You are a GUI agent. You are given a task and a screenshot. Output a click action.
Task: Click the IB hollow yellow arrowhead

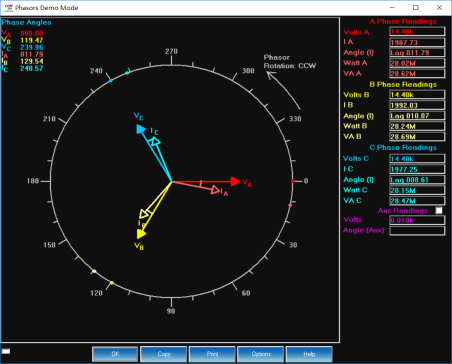pyautogui.click(x=144, y=214)
